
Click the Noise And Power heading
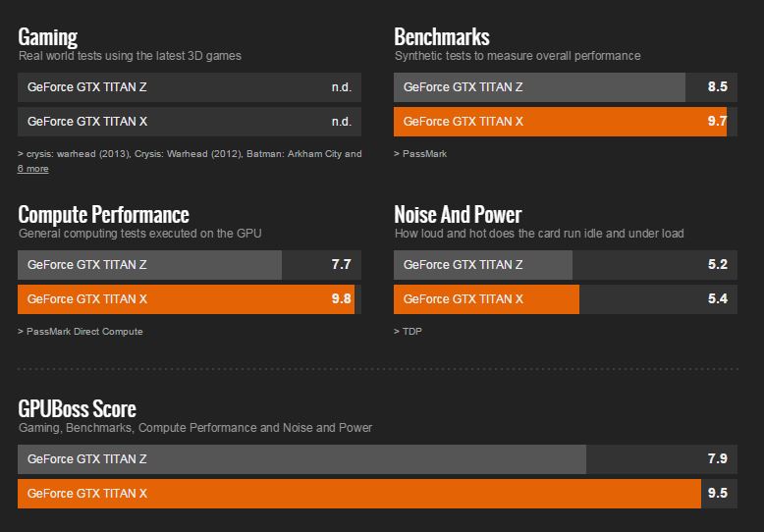pos(458,215)
